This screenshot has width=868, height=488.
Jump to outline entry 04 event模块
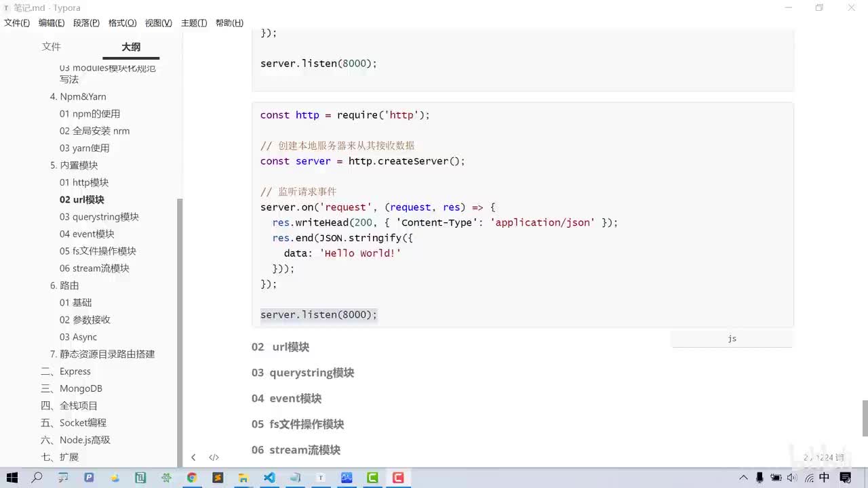(x=87, y=234)
